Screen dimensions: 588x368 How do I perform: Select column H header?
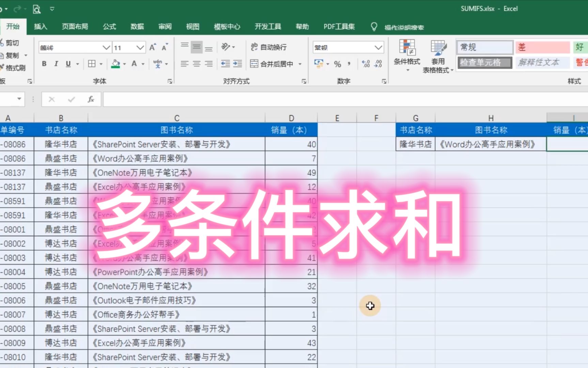(x=491, y=118)
